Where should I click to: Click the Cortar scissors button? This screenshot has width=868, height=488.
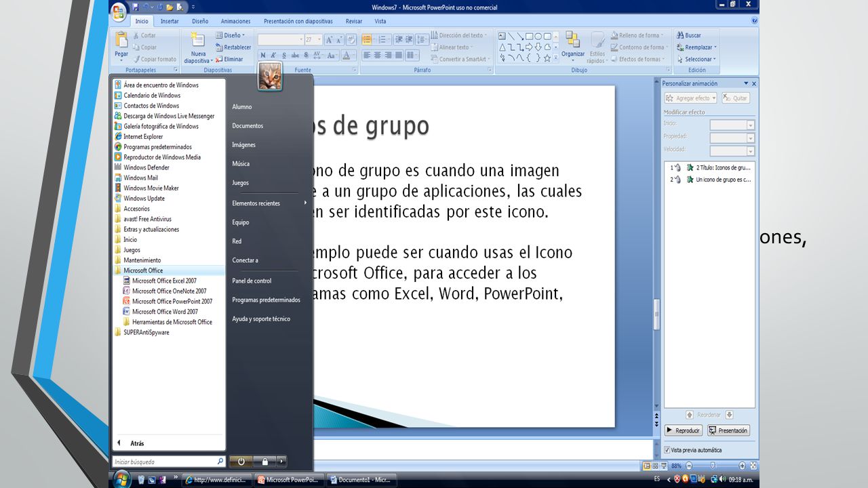(144, 35)
